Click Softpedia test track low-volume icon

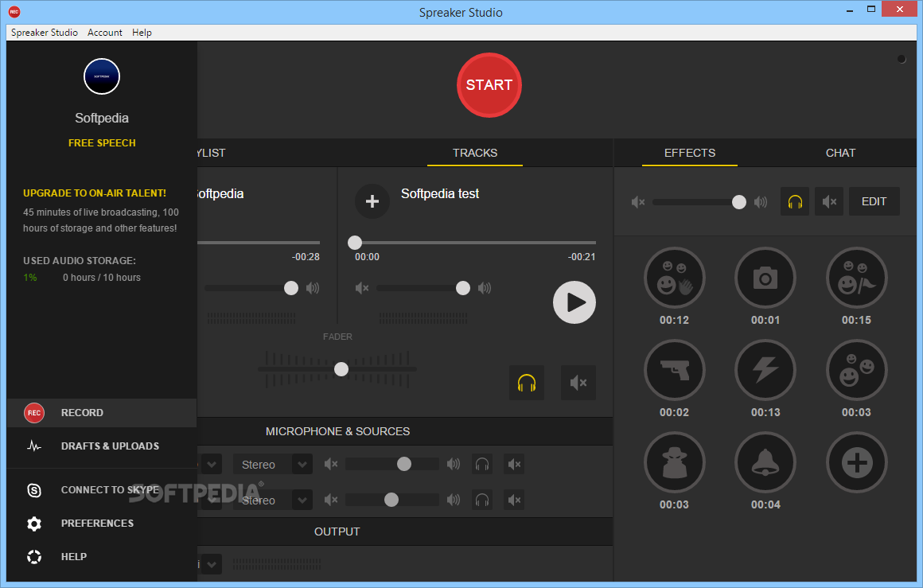pos(362,288)
